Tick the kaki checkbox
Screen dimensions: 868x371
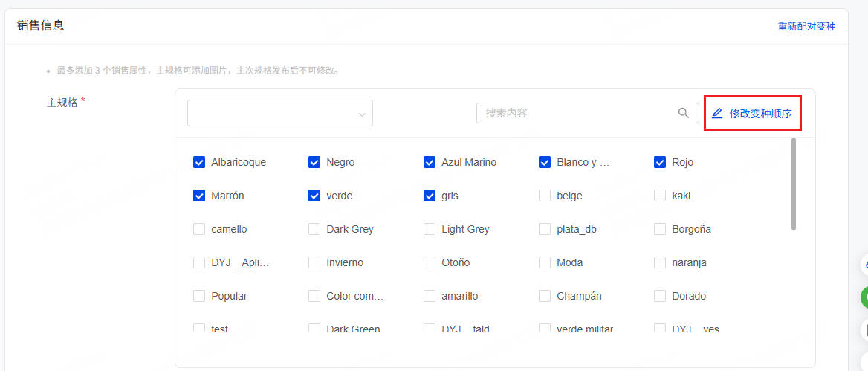[660, 196]
